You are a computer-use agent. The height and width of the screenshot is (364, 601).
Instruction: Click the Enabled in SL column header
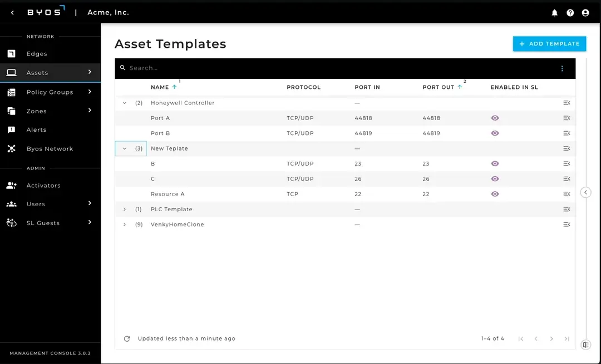514,87
